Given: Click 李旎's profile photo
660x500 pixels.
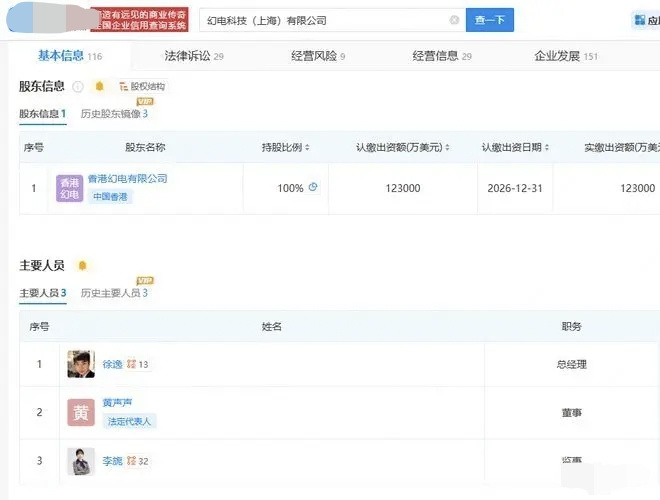Looking at the screenshot, I should tap(81, 461).
